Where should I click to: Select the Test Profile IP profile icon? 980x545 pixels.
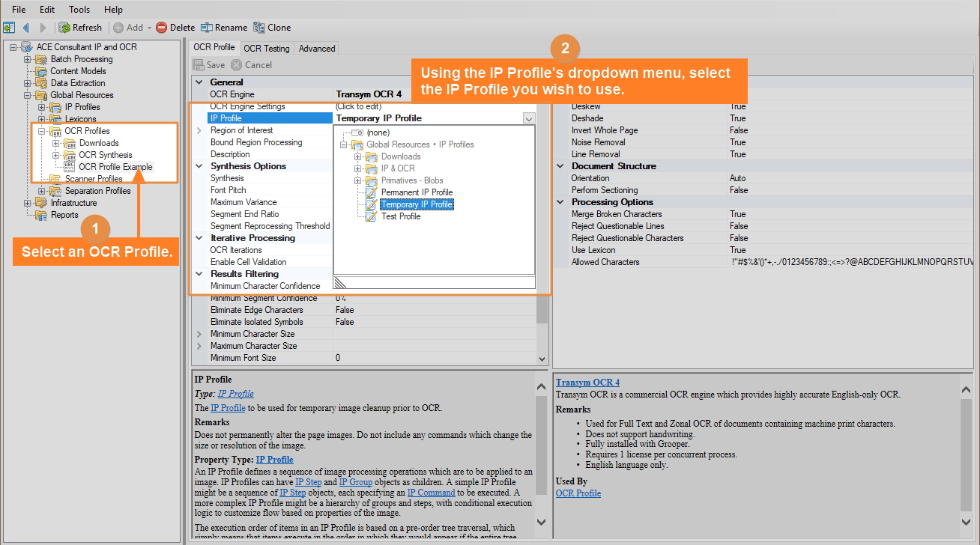(x=371, y=216)
